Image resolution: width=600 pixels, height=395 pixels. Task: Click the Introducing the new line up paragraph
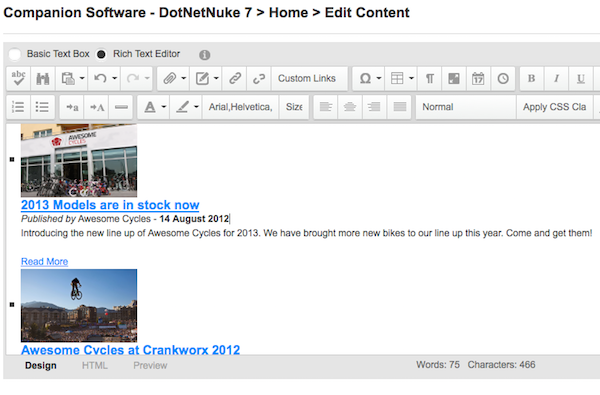[307, 233]
